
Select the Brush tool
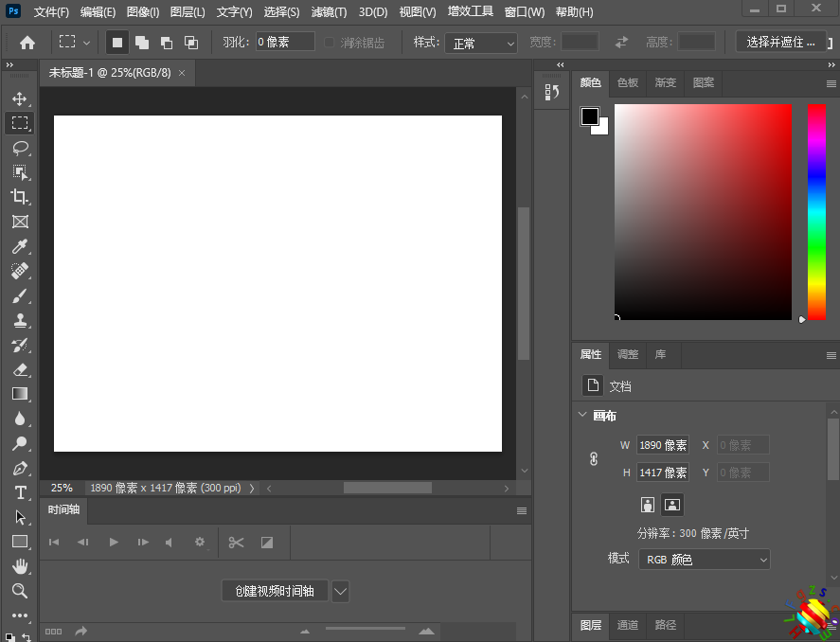pos(20,295)
